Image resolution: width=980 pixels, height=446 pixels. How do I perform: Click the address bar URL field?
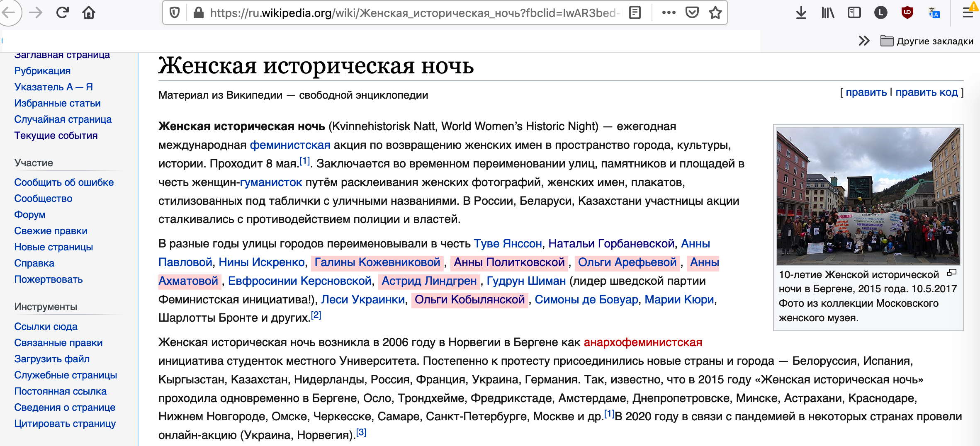(x=415, y=13)
